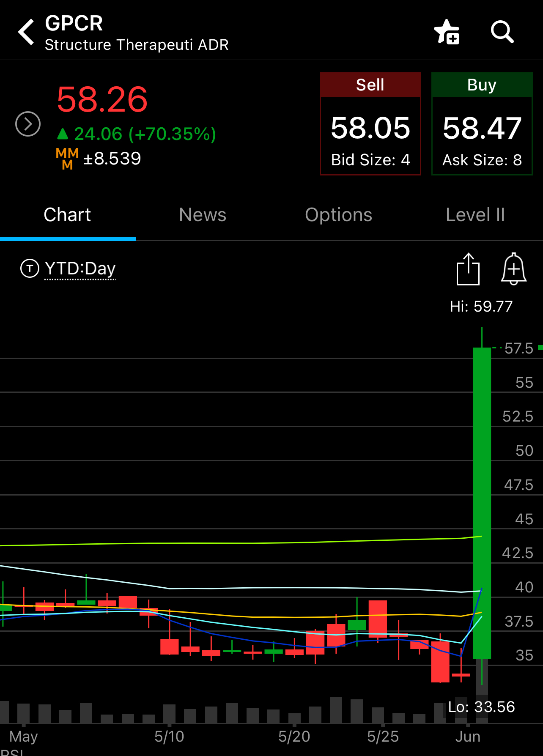Tap the 40 price axis label

click(524, 587)
